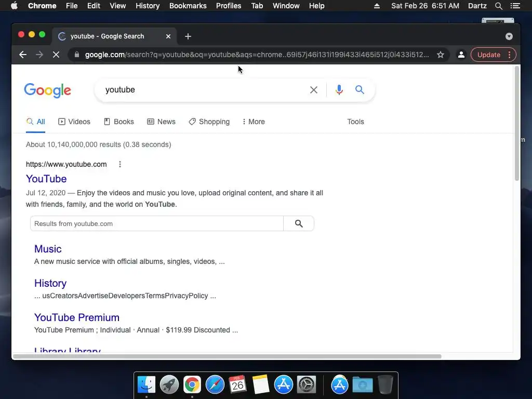
Task: Open the View menu
Action: [118, 6]
